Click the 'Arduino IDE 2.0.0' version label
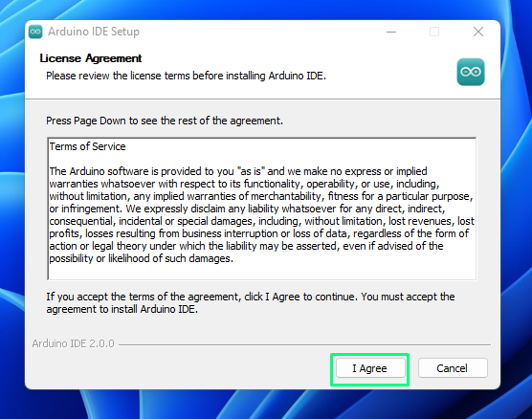The image size is (532, 419). coord(74,343)
